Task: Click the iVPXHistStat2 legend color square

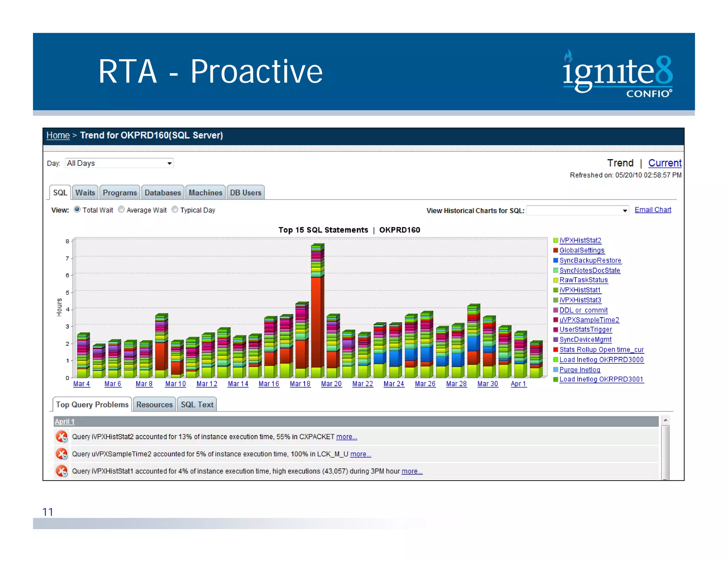Action: click(556, 241)
